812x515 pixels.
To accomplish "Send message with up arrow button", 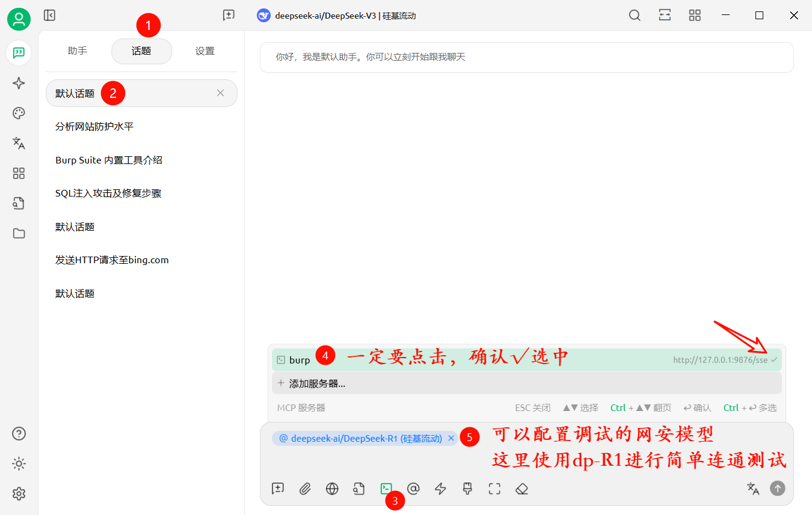I will point(778,489).
